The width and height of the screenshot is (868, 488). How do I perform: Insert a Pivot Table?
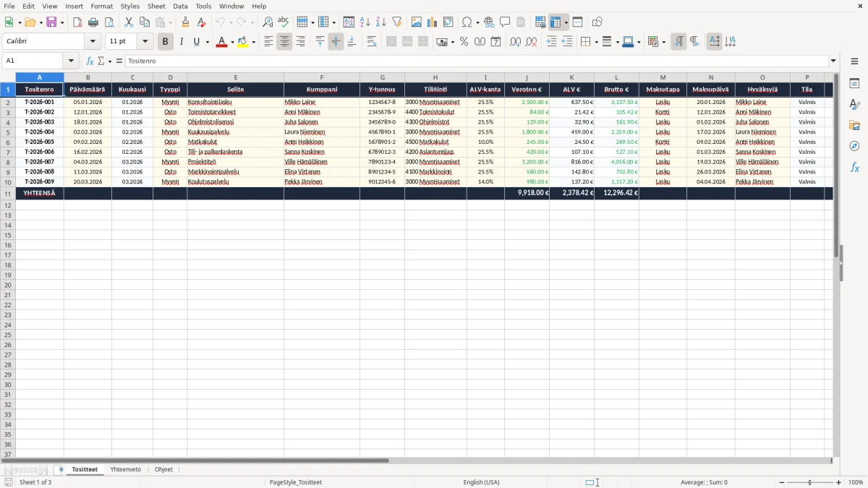[x=448, y=22]
